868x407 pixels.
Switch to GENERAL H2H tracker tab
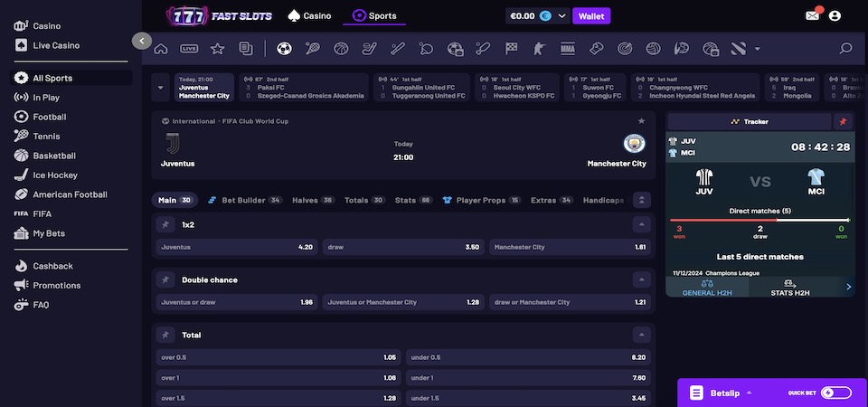[x=707, y=287]
